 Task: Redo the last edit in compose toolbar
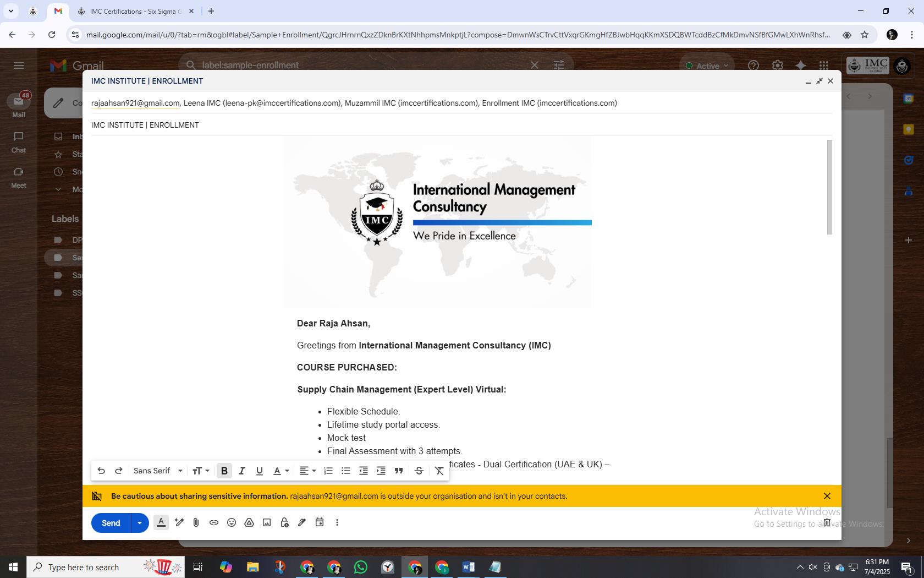coord(118,471)
